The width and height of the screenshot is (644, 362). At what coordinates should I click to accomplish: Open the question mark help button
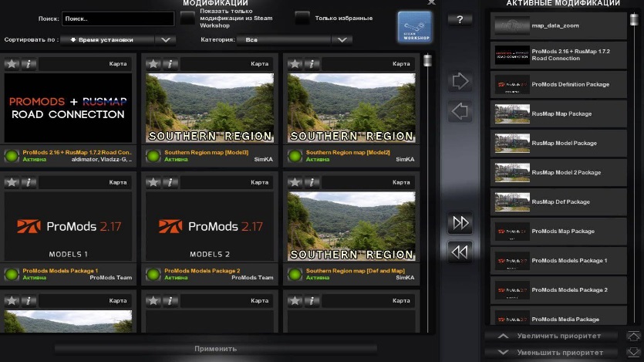tap(460, 20)
